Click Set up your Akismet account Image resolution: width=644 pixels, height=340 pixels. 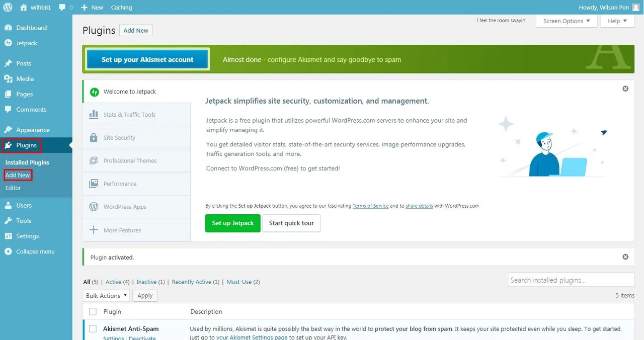click(x=147, y=59)
